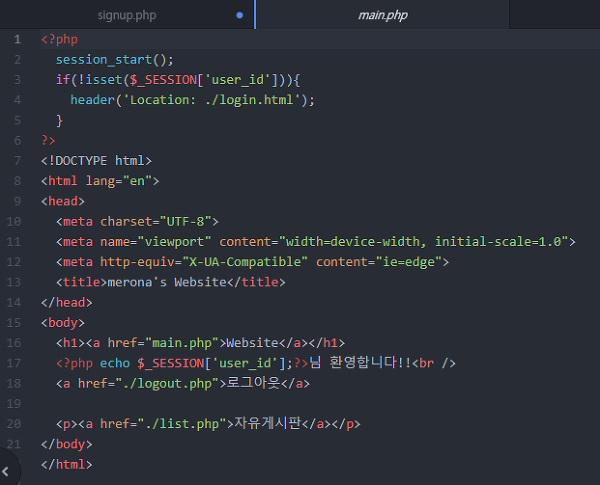Click the opening <body> tag

tap(63, 323)
